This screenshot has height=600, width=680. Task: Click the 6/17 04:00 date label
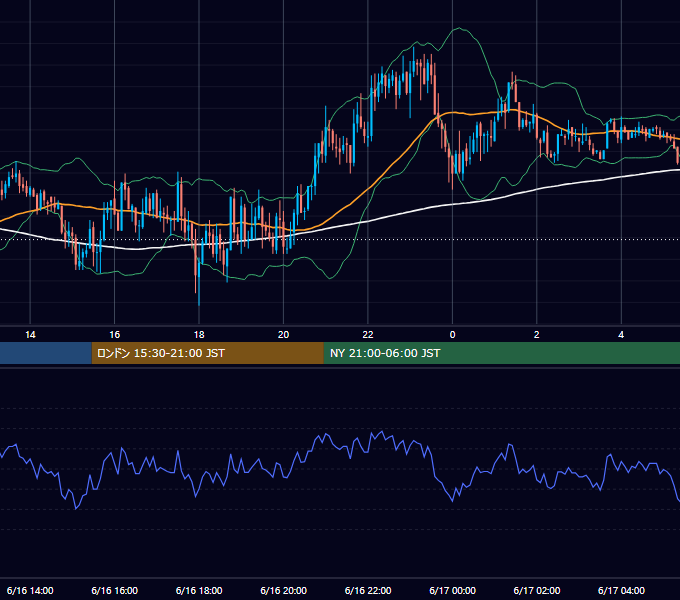(621, 590)
